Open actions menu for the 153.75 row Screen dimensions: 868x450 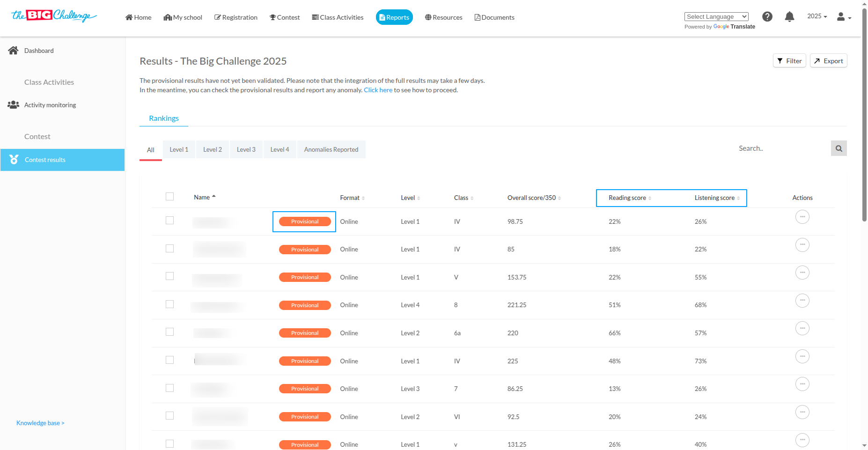802,273
